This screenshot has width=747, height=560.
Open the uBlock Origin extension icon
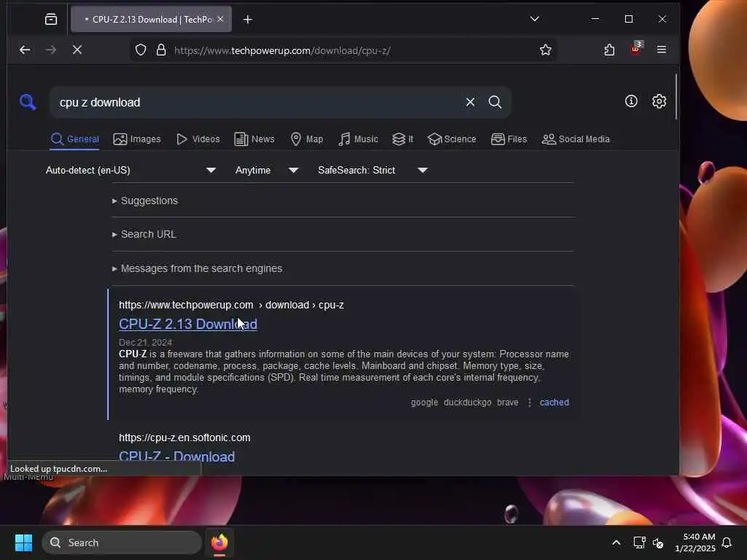(636, 49)
